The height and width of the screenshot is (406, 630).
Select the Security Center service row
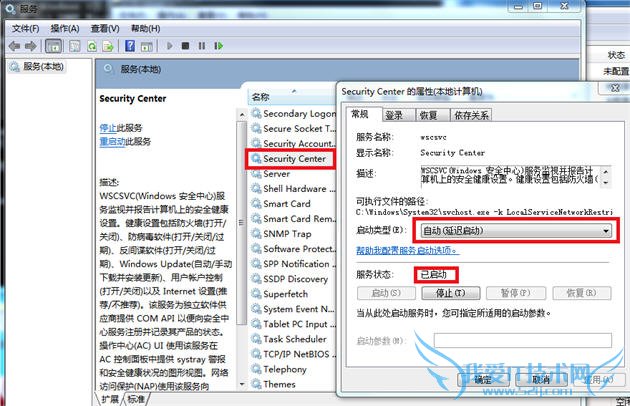pos(290,159)
